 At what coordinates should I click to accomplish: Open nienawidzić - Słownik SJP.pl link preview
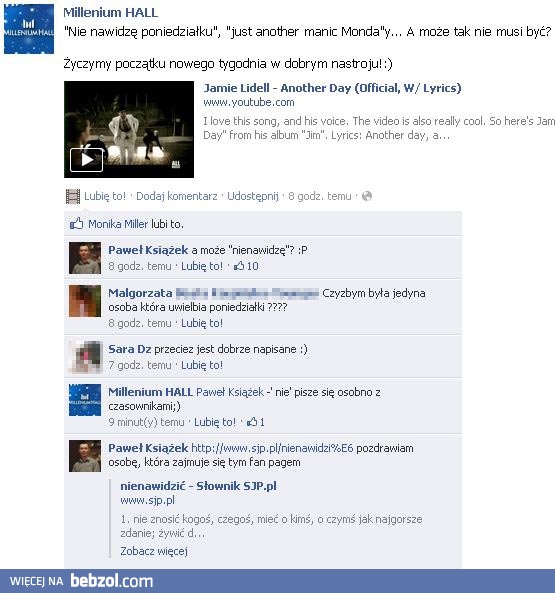(x=198, y=486)
